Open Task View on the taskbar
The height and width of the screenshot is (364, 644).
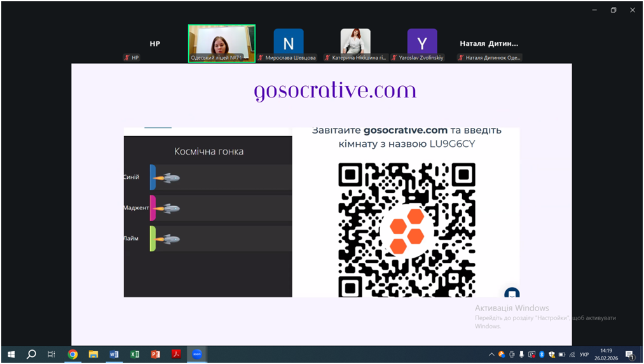[x=51, y=354]
